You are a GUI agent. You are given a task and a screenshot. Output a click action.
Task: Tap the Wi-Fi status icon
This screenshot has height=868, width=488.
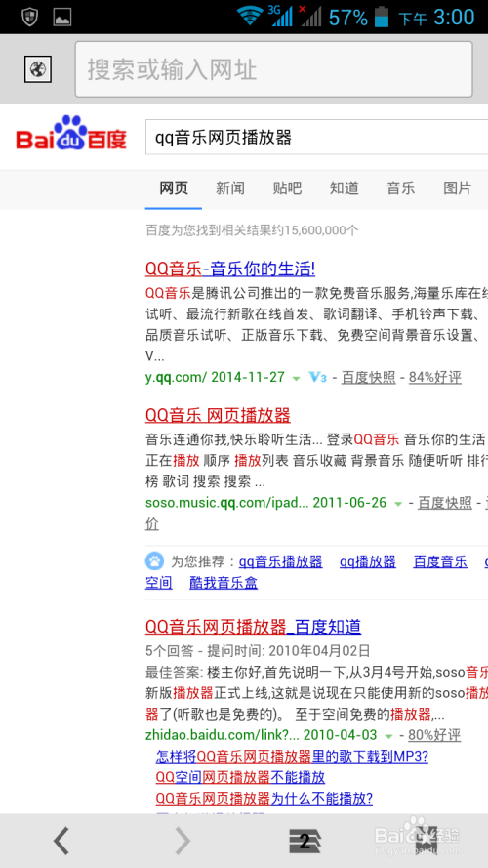click(x=251, y=17)
